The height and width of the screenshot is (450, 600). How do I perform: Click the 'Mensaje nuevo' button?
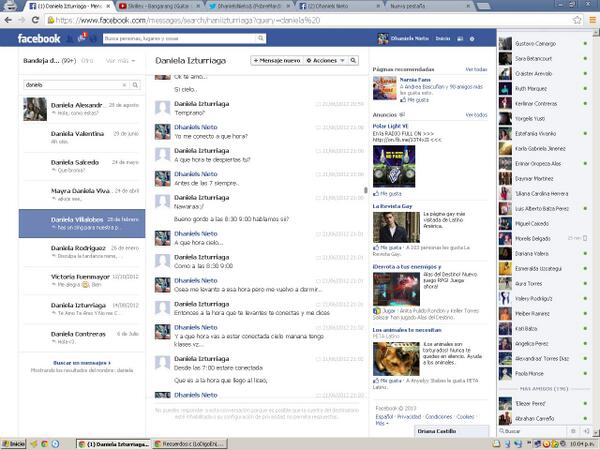point(277,60)
